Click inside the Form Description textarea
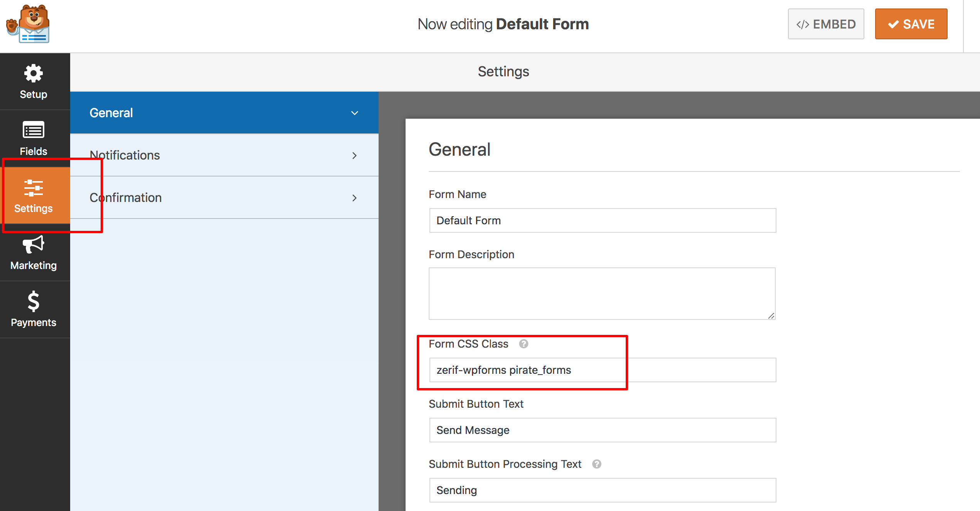Viewport: 980px width, 511px height. [x=601, y=293]
